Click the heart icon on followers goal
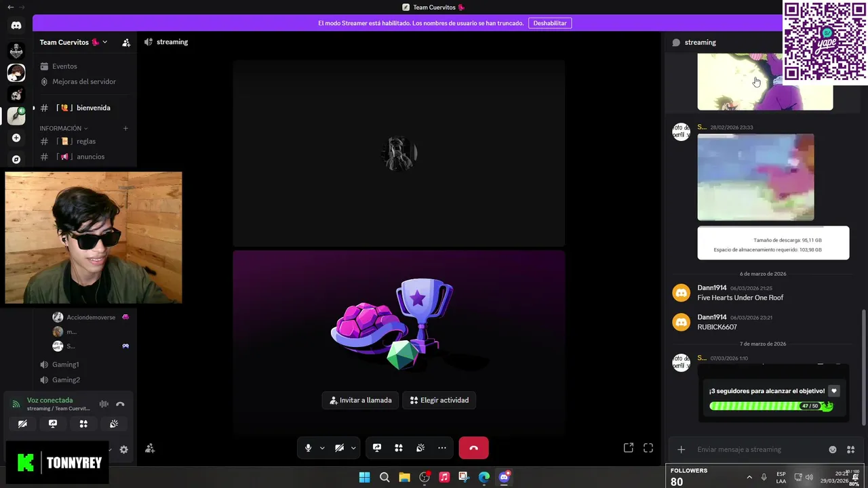This screenshot has width=868, height=488. tap(834, 391)
